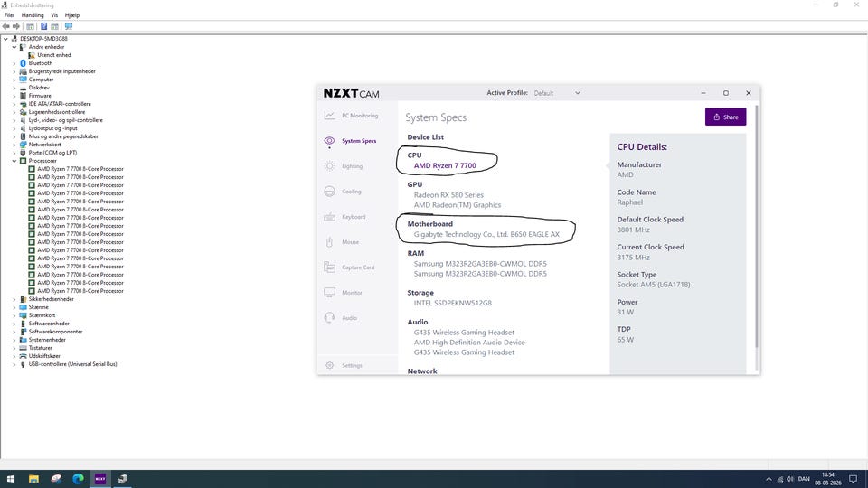Open the Filer menu
Image resolution: width=868 pixels, height=488 pixels.
pyautogui.click(x=9, y=15)
